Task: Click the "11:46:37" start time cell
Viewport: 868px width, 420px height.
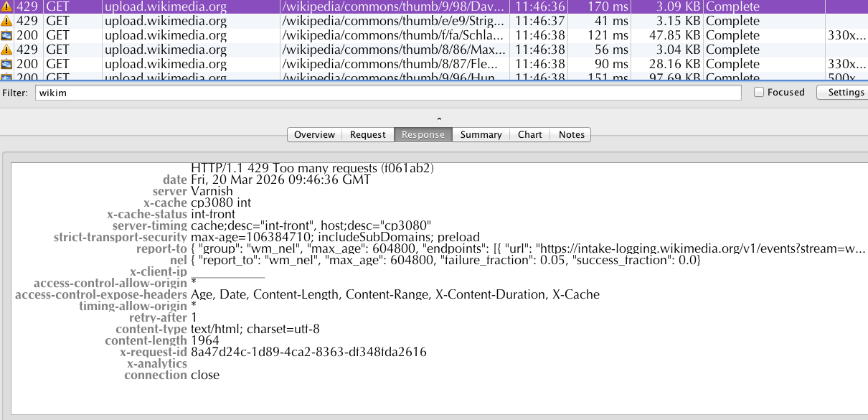Action: coord(540,21)
